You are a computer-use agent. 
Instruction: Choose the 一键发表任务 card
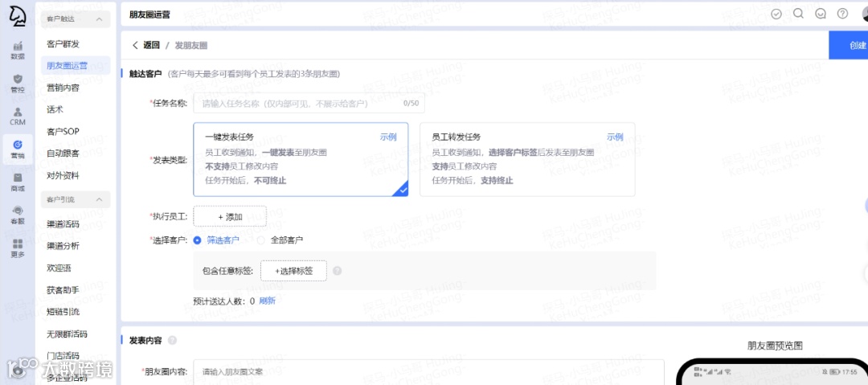tap(301, 159)
